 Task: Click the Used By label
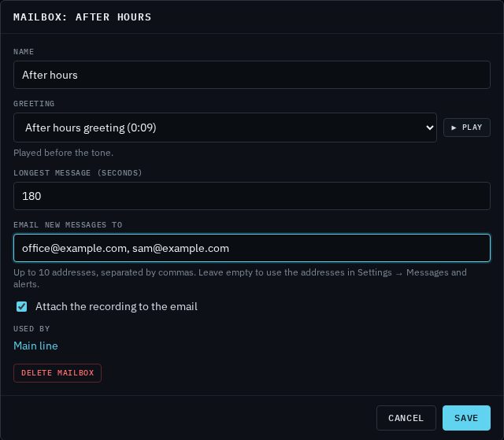[31, 328]
